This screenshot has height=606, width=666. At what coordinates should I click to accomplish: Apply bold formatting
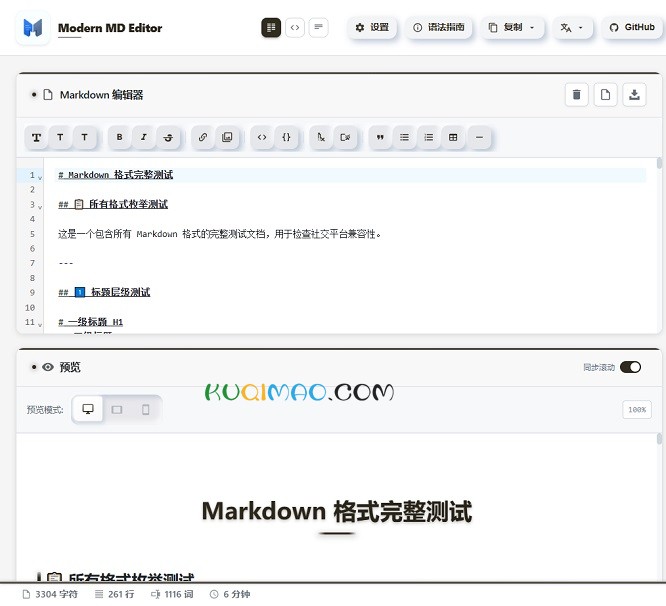(x=119, y=137)
